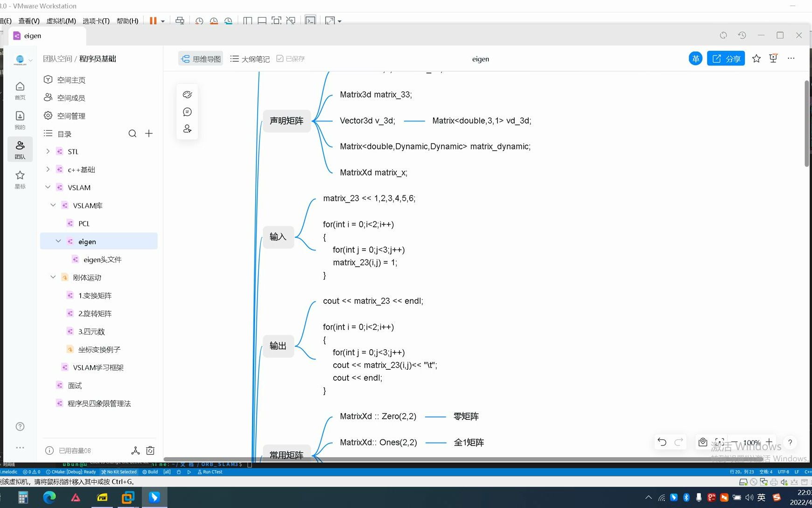812x508 pixels.
Task: Switch to 思维导图 mind map view
Action: tap(201, 58)
